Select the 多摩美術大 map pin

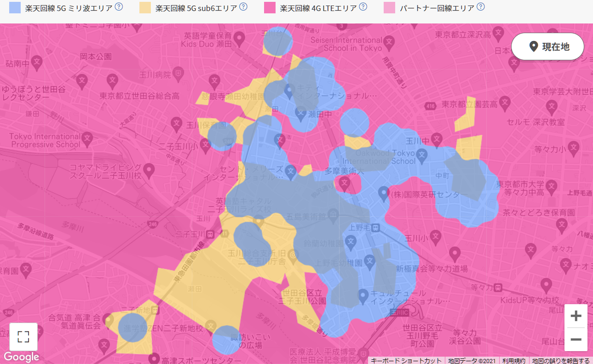pos(344,183)
